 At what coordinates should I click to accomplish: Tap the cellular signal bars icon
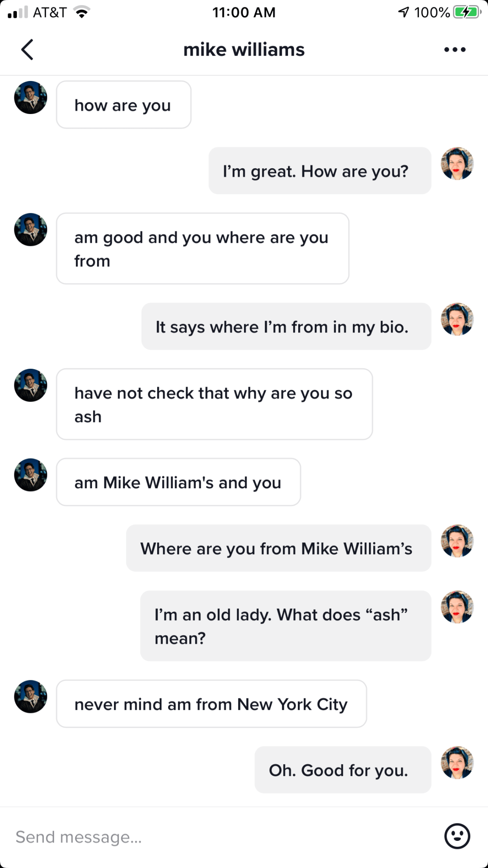(x=18, y=12)
